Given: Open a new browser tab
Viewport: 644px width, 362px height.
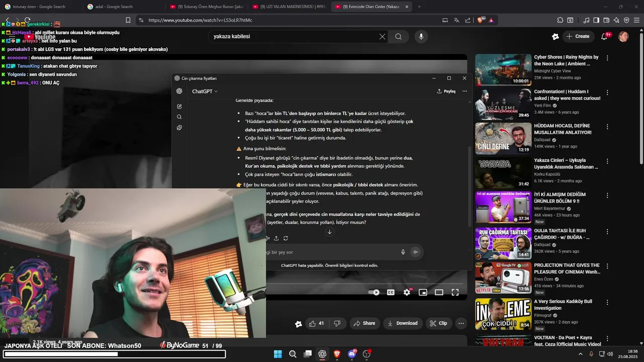Looking at the screenshot, I should [x=420, y=7].
